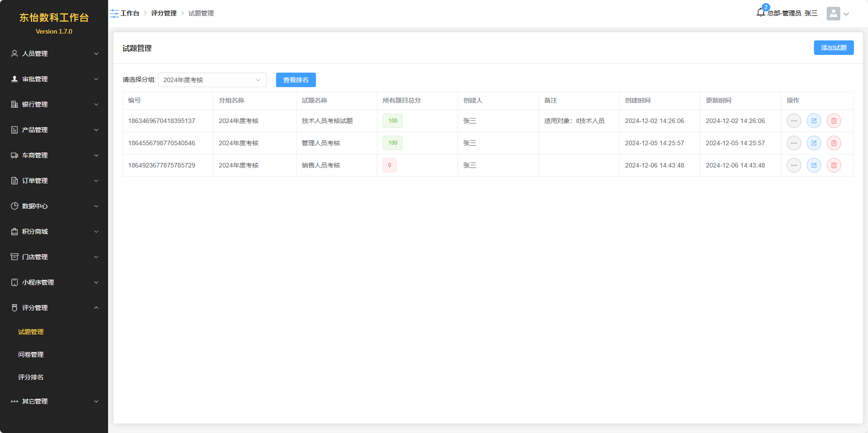Collapse the 评分管理 sidebar section
The height and width of the screenshot is (433, 868).
coord(54,308)
